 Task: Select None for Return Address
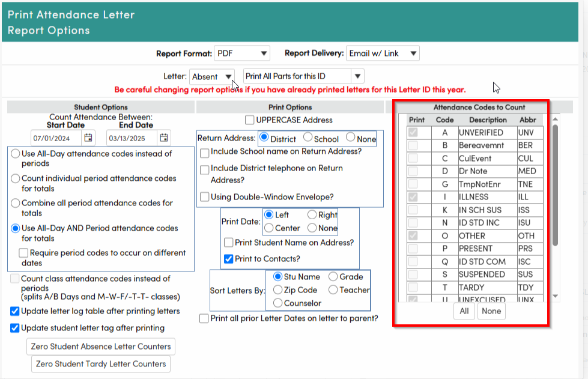point(351,137)
